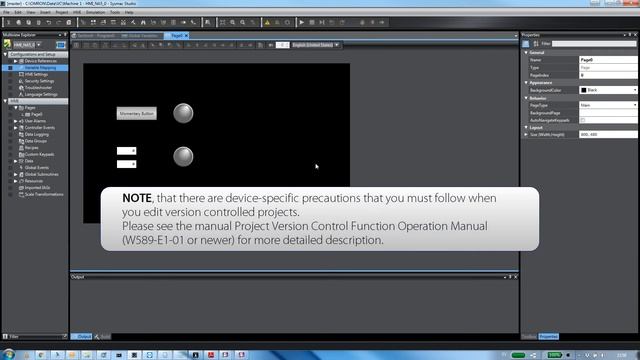Expand the Device References node
This screenshot has width=640, height=360.
point(16,61)
